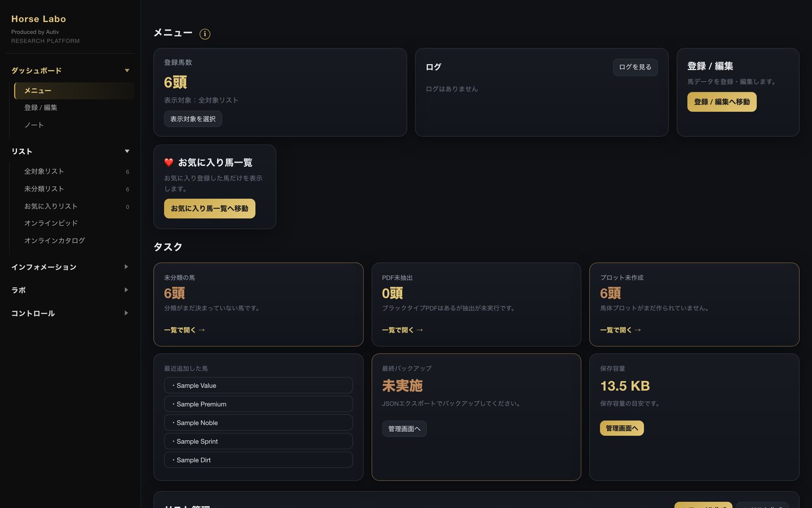Click the 登録 / 編集へ移動 button

pyautogui.click(x=722, y=102)
